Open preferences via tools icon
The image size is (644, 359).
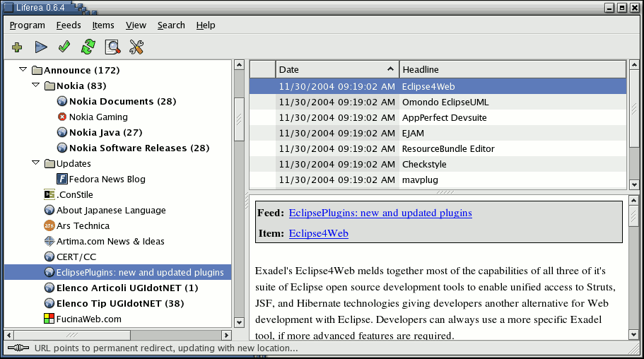tap(136, 47)
